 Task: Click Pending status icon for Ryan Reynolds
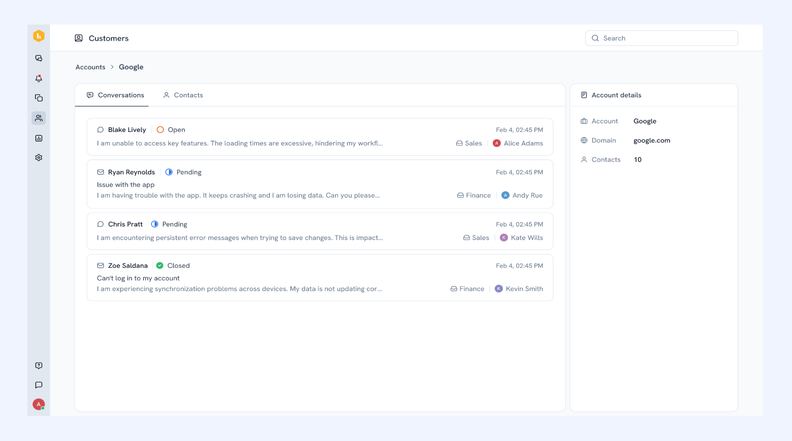click(x=169, y=172)
